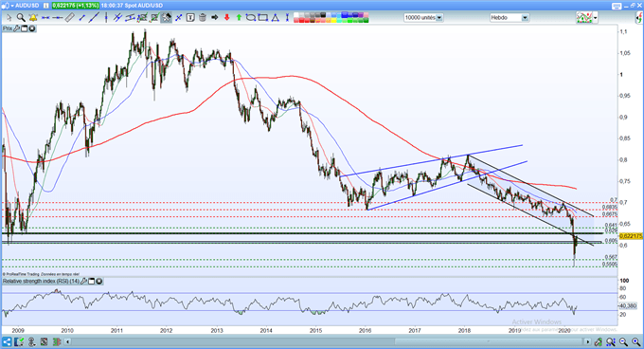
Task: Select the black right arrow marker
Action: point(214,18)
